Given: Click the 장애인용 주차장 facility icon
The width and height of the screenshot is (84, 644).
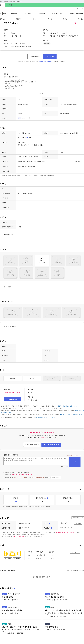Looking at the screenshot, I should point(13,313).
